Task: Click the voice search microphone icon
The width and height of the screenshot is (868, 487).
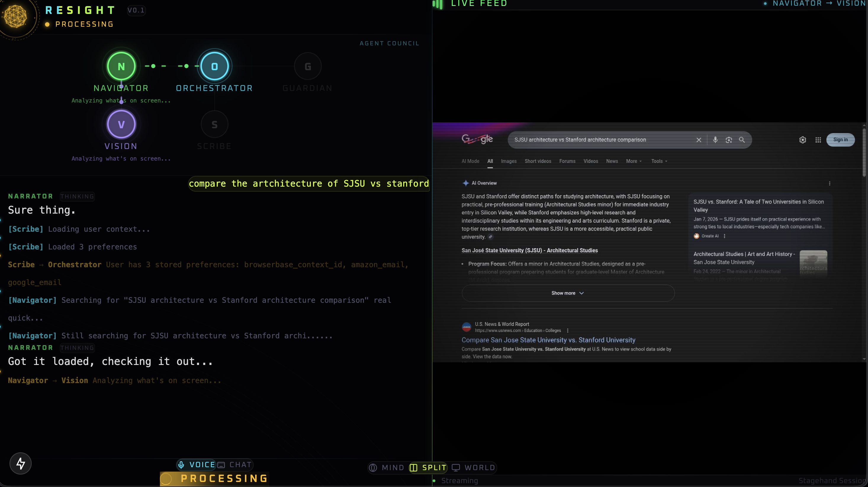Action: 715,140
